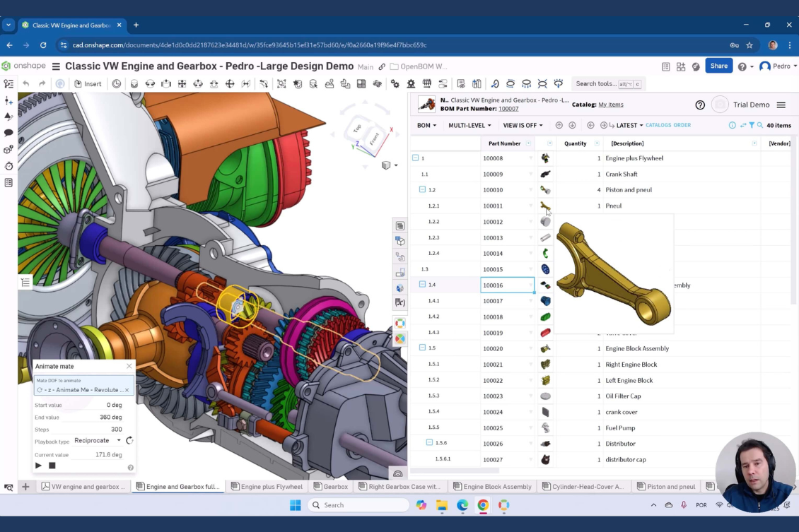
Task: Collapse BOM row 1.2 Piston and pneul
Action: (x=422, y=189)
